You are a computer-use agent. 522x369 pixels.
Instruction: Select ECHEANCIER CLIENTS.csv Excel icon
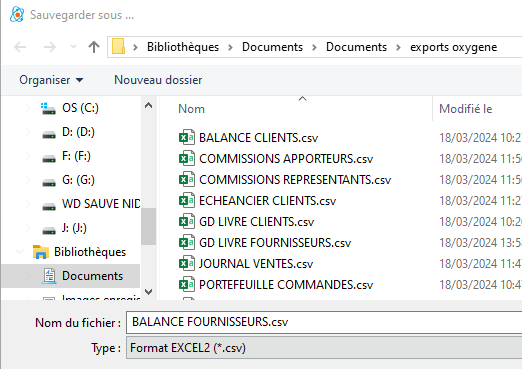pyautogui.click(x=187, y=200)
